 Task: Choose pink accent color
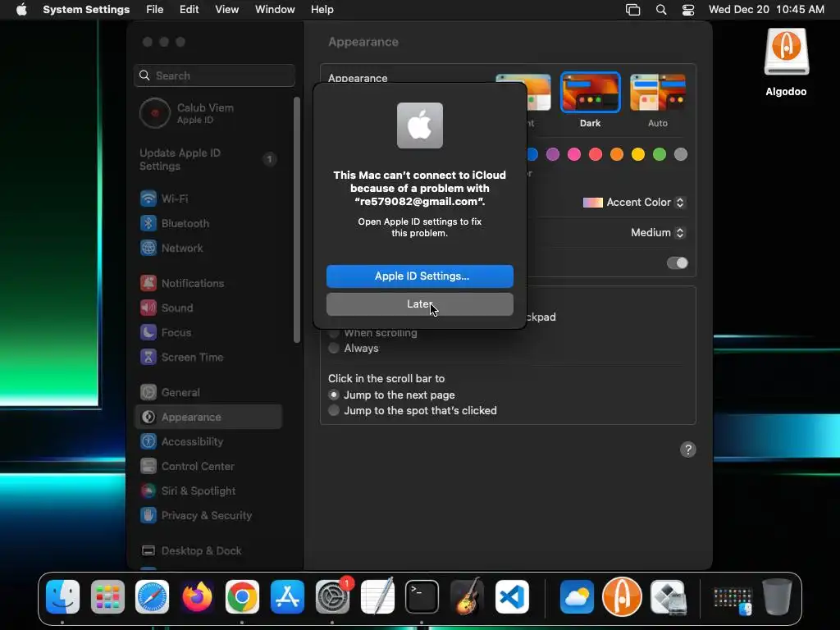tap(573, 154)
